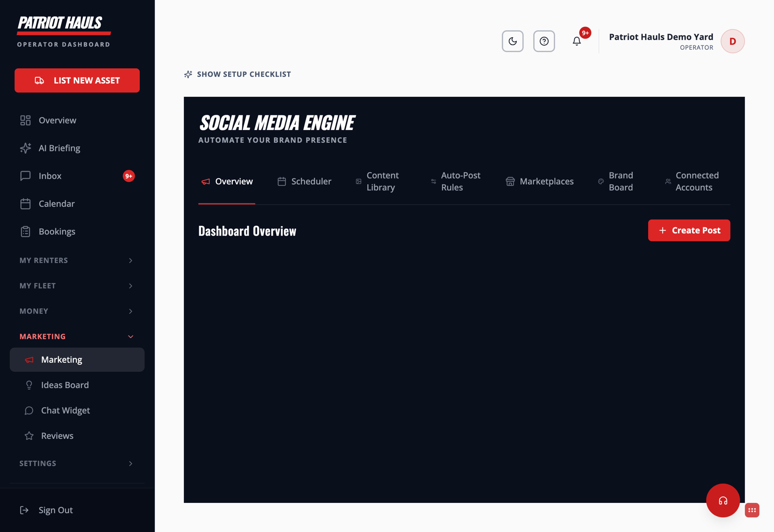Open the Bookings page
The image size is (774, 532).
pyautogui.click(x=77, y=232)
